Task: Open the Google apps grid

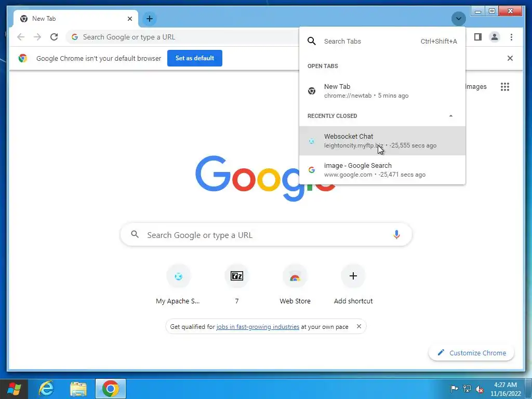Action: 505,87
